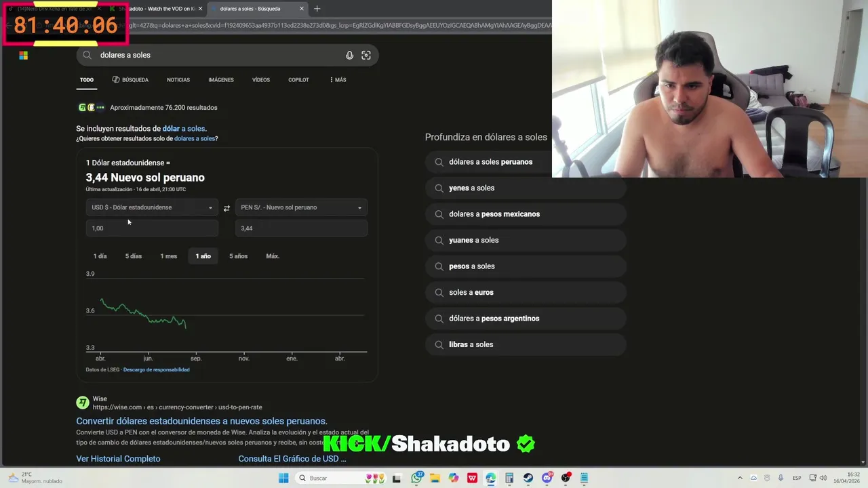
Task: Open Task View from the taskbar
Action: coord(397,479)
